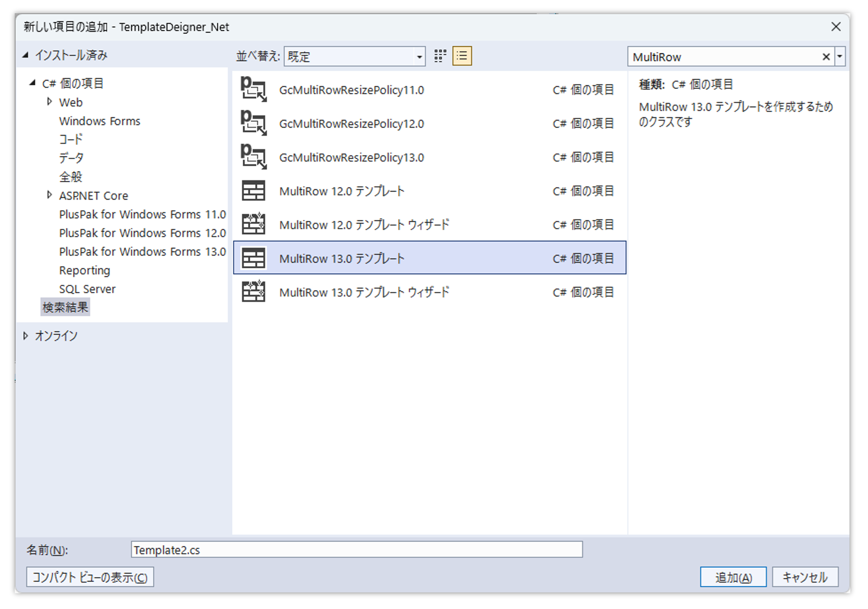This screenshot has height=609, width=868.
Task: Click コンパクト ビューの表示 button
Action: point(90,577)
